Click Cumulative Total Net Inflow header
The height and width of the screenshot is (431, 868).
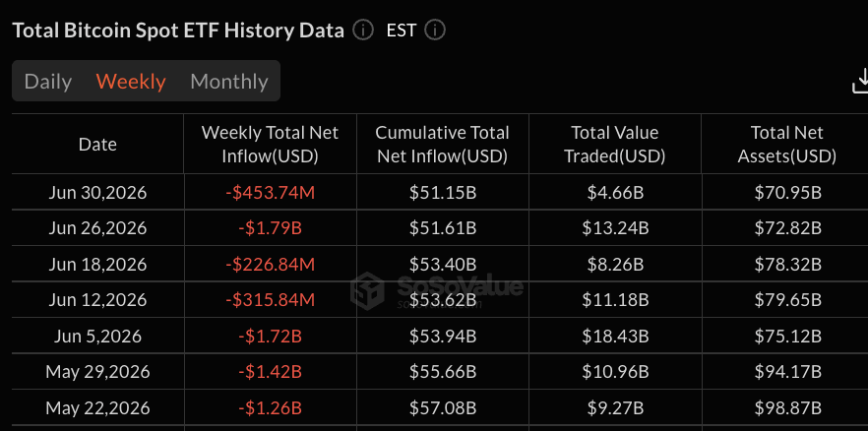442,145
